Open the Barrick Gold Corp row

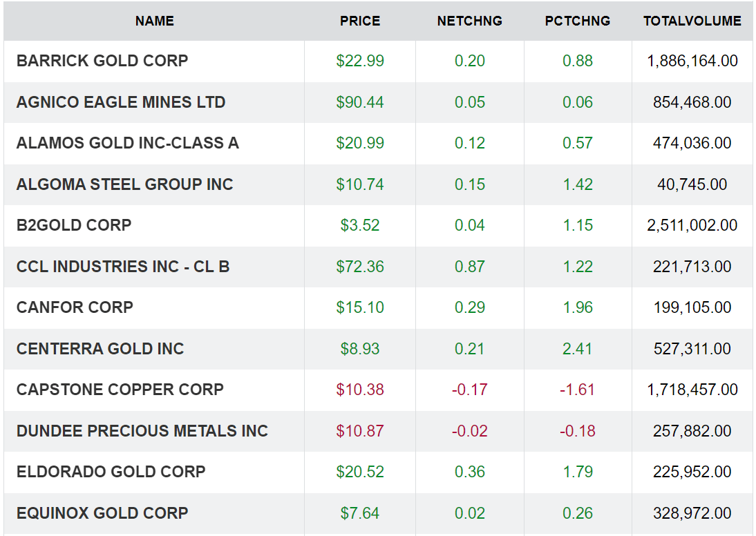(x=102, y=61)
